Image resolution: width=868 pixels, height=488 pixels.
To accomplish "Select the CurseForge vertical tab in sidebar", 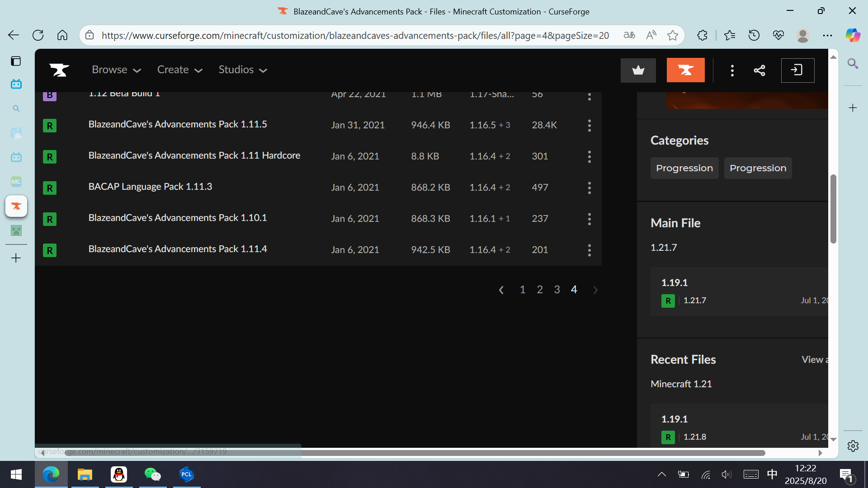I will pos(16,206).
